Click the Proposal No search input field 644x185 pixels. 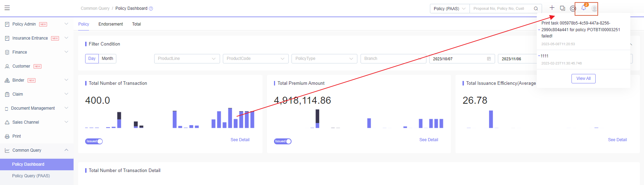(501, 9)
